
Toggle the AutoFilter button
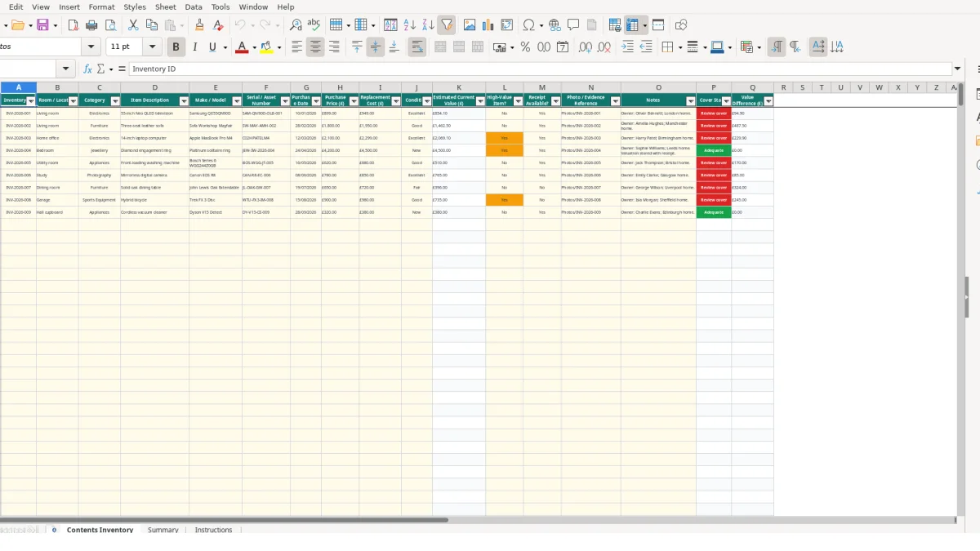(447, 25)
